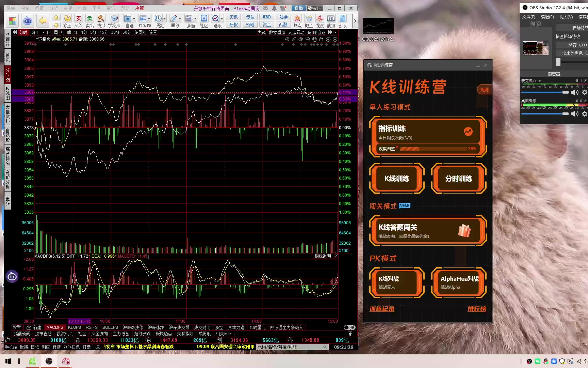Toggle the 弹 switch below the chart
This screenshot has height=368, width=588.
pos(349,327)
